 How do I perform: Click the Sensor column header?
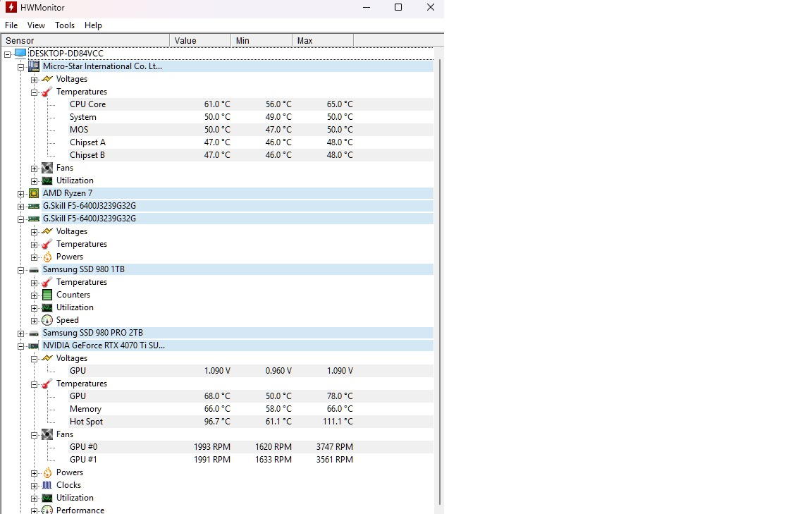click(85, 40)
